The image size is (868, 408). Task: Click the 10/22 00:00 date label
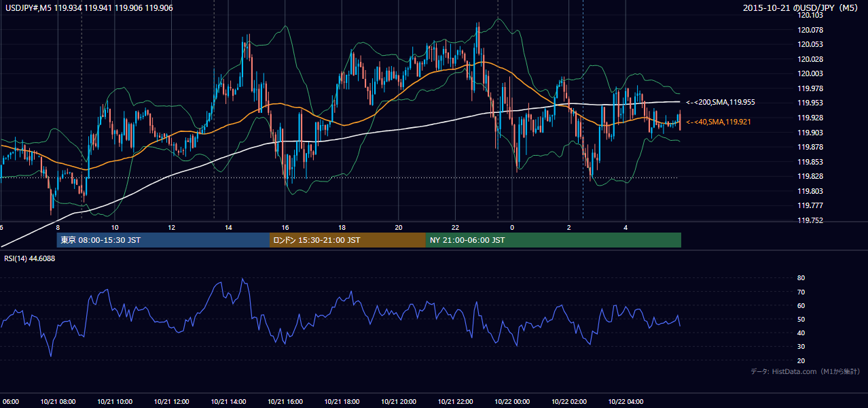point(512,401)
